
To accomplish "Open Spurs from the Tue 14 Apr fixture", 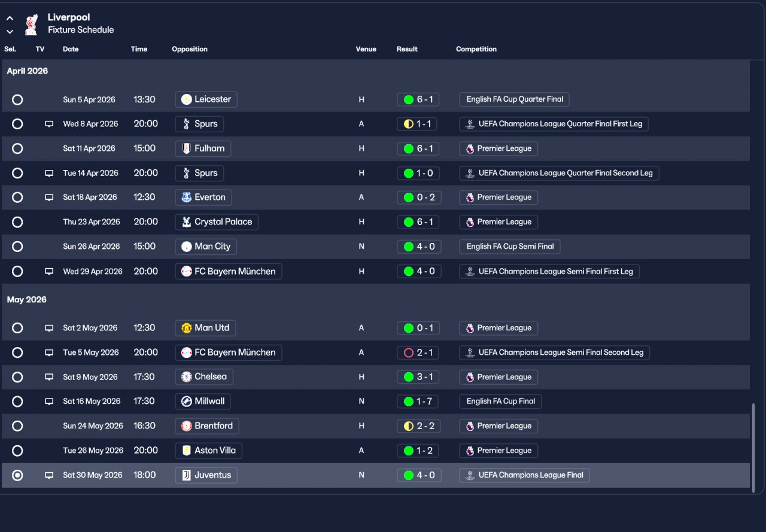I will click(200, 173).
